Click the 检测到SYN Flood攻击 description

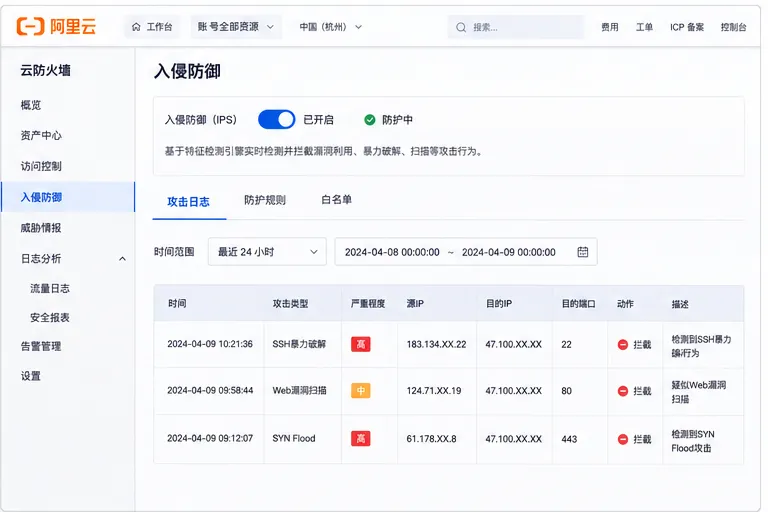click(x=693, y=441)
